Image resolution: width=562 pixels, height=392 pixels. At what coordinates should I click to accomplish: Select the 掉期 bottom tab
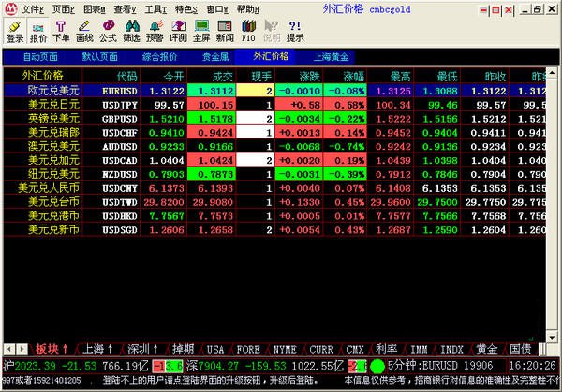(183, 349)
